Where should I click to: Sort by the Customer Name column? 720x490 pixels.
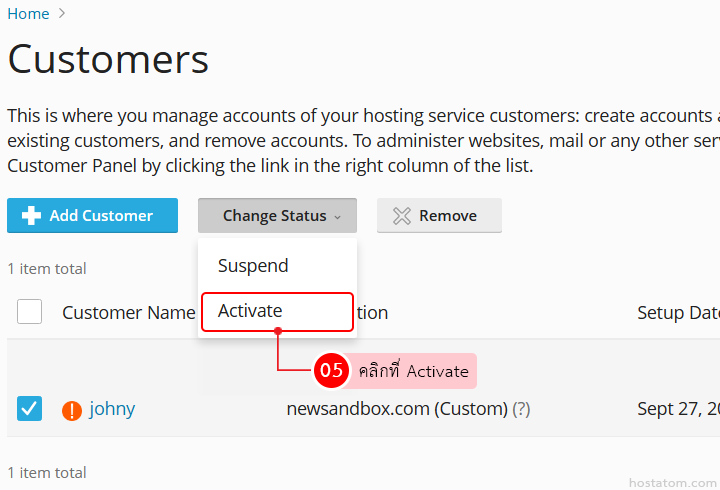point(128,313)
